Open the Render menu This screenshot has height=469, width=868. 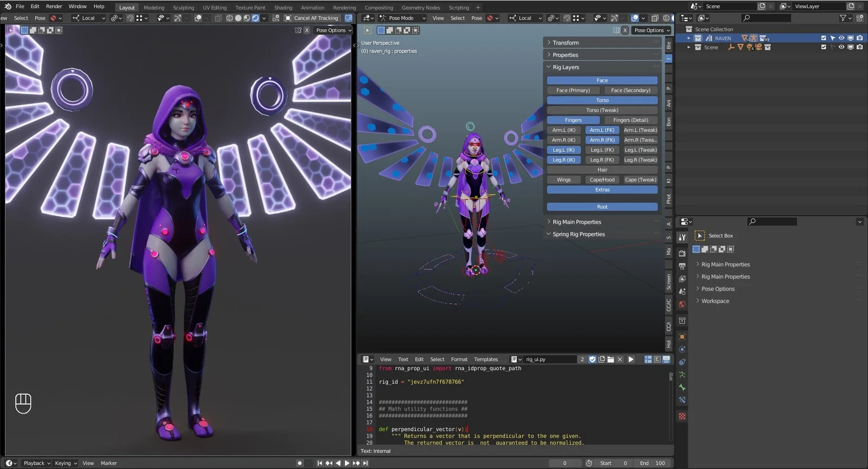point(54,7)
